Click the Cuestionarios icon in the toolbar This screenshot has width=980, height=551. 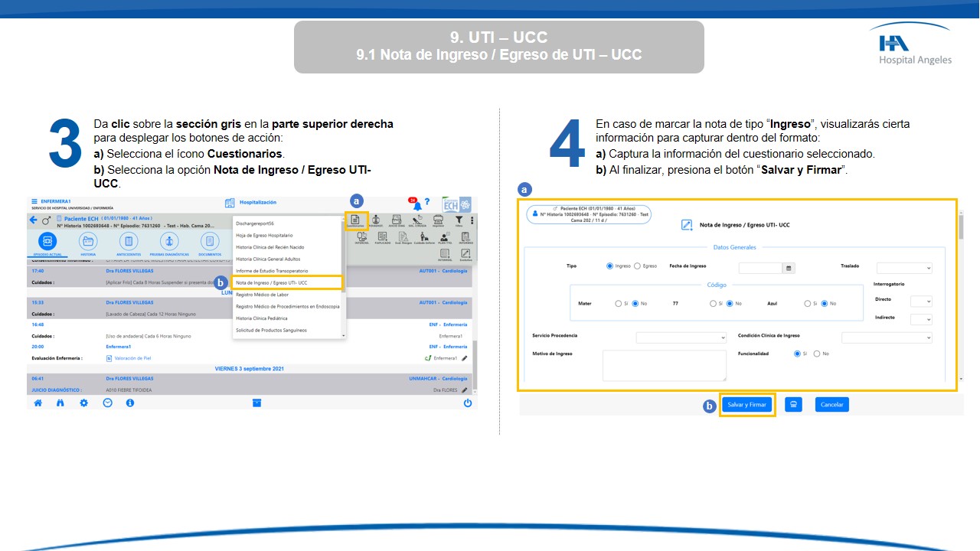(355, 221)
